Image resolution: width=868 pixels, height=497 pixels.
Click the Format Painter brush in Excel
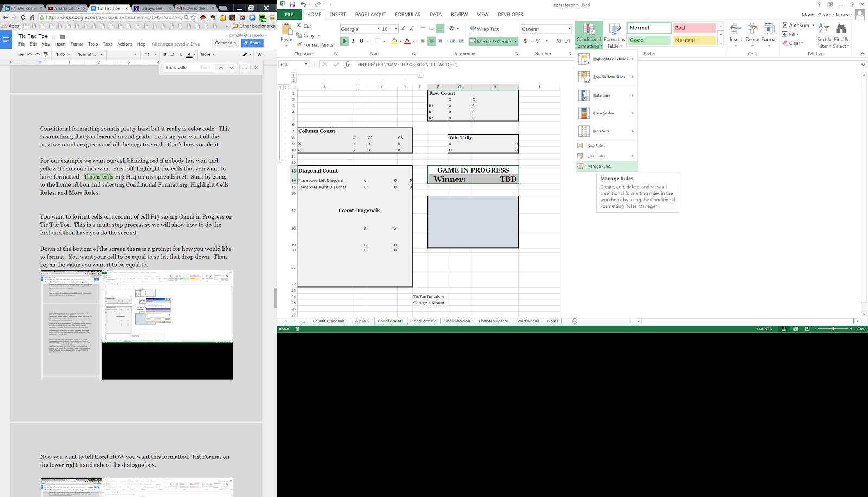(299, 45)
